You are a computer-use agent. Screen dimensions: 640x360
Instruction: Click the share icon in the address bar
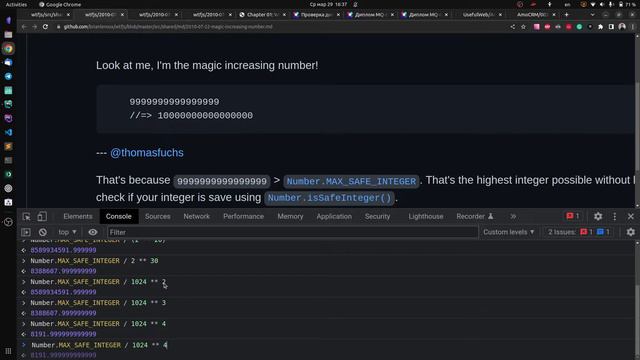pos(512,27)
